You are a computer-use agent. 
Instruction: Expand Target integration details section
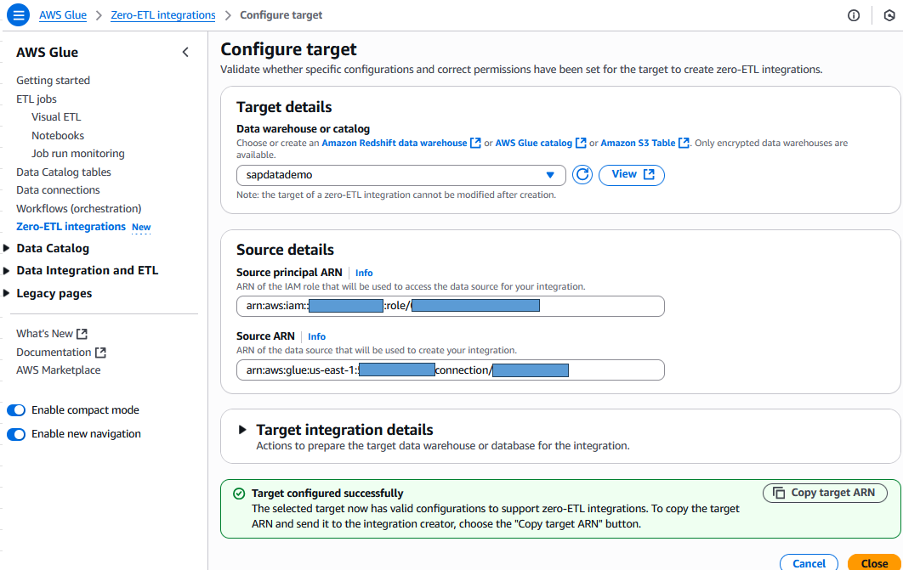243,430
